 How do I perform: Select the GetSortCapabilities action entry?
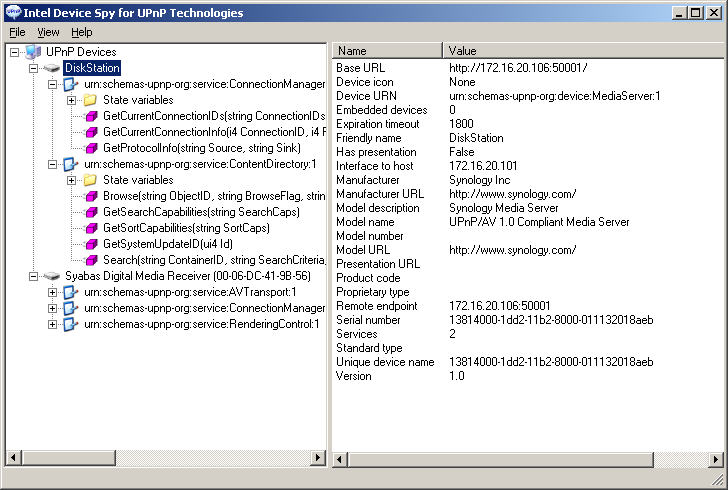click(186, 228)
